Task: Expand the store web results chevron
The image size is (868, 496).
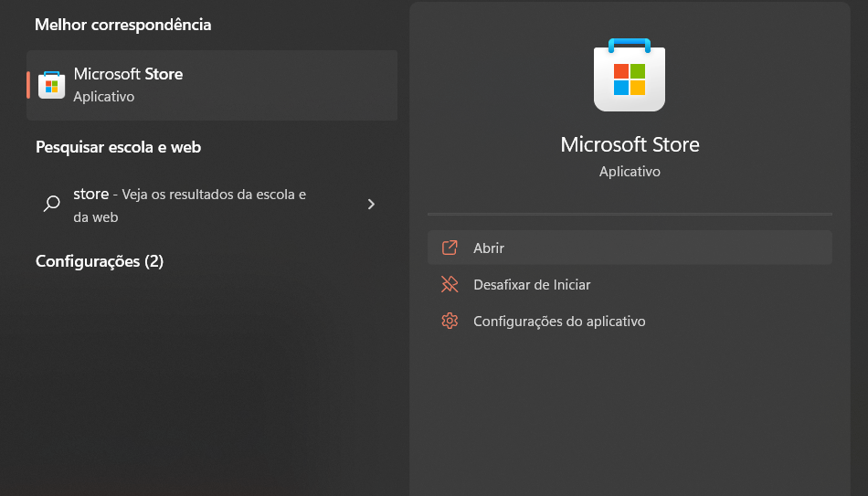Action: pyautogui.click(x=372, y=205)
